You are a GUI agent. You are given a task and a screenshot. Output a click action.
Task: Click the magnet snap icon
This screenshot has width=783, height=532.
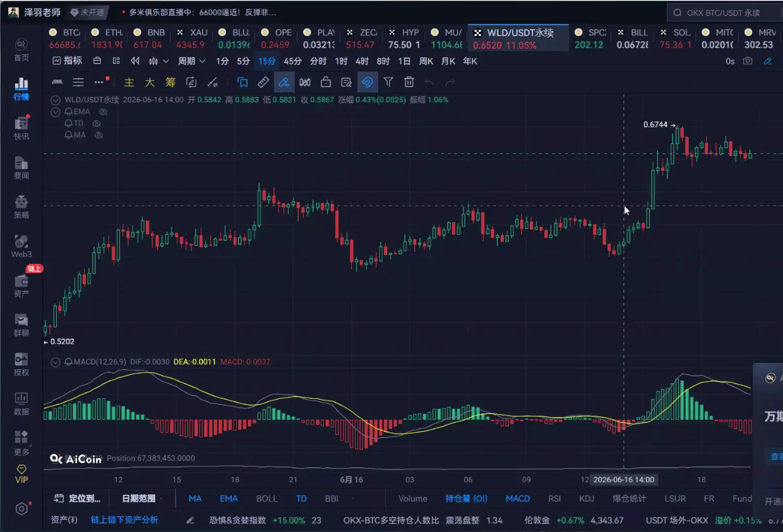pos(368,82)
